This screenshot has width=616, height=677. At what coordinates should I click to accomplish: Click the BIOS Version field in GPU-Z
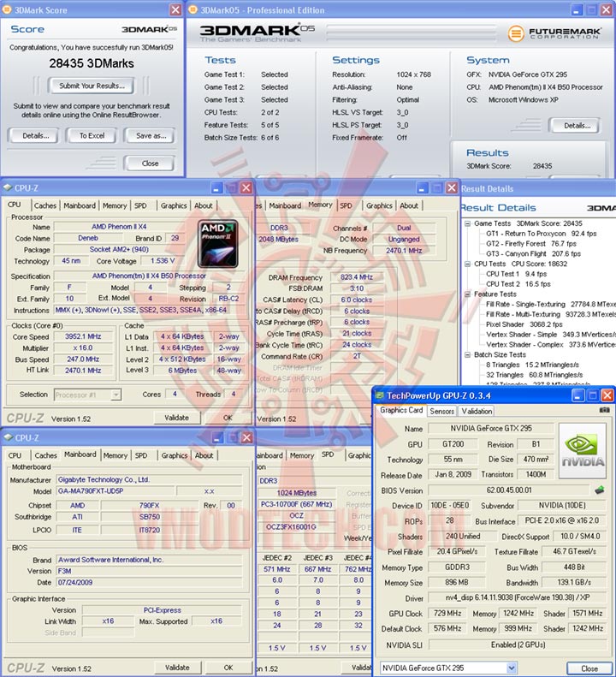click(508, 490)
